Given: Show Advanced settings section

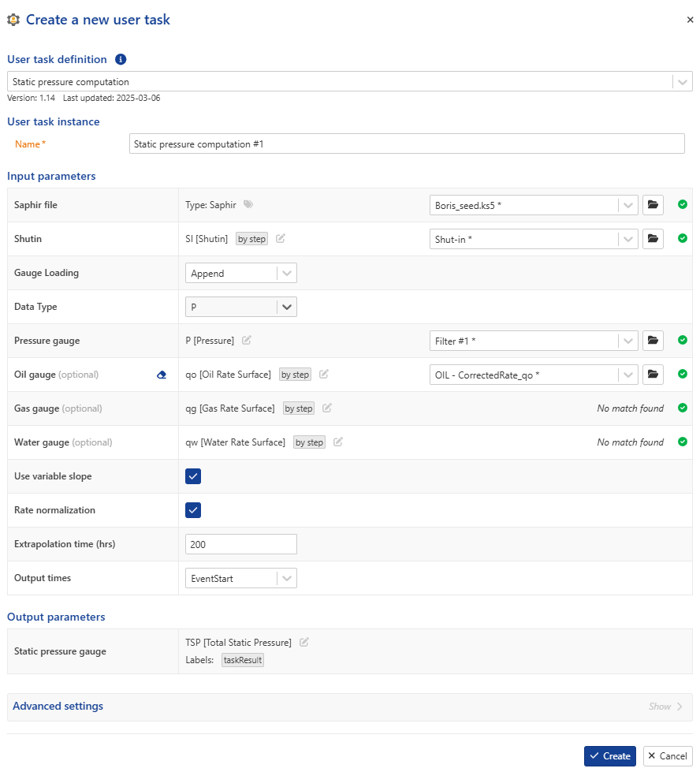Looking at the screenshot, I should tap(665, 707).
